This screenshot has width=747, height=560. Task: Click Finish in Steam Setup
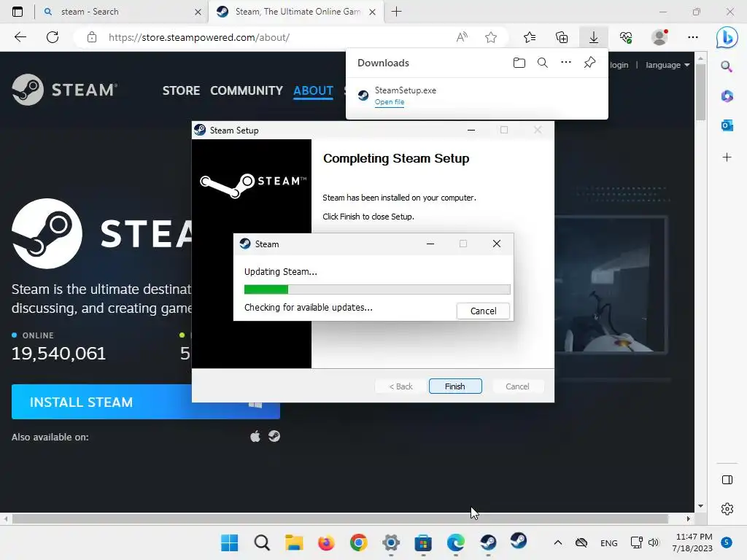[455, 386]
